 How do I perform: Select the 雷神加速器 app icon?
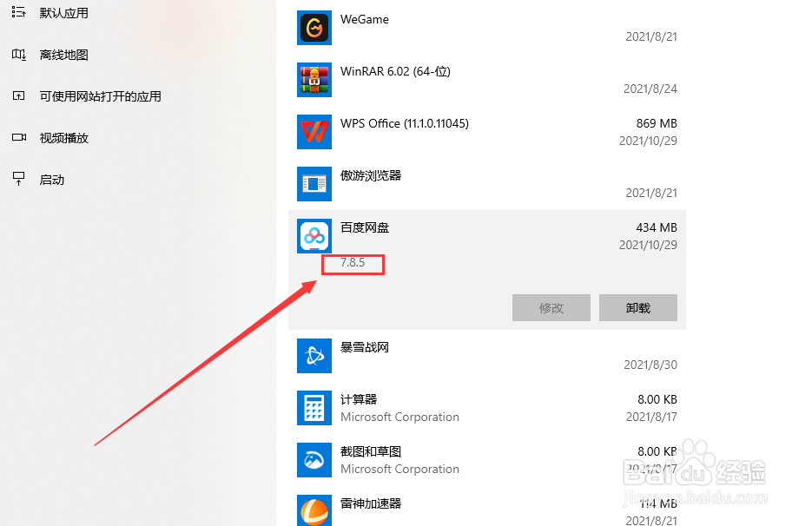tap(314, 510)
